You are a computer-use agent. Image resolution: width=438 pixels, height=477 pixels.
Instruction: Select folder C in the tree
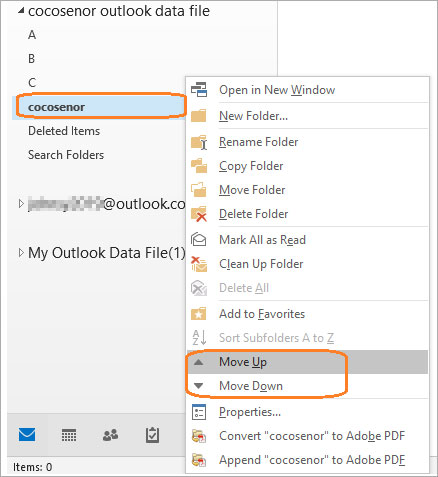pyautogui.click(x=32, y=83)
